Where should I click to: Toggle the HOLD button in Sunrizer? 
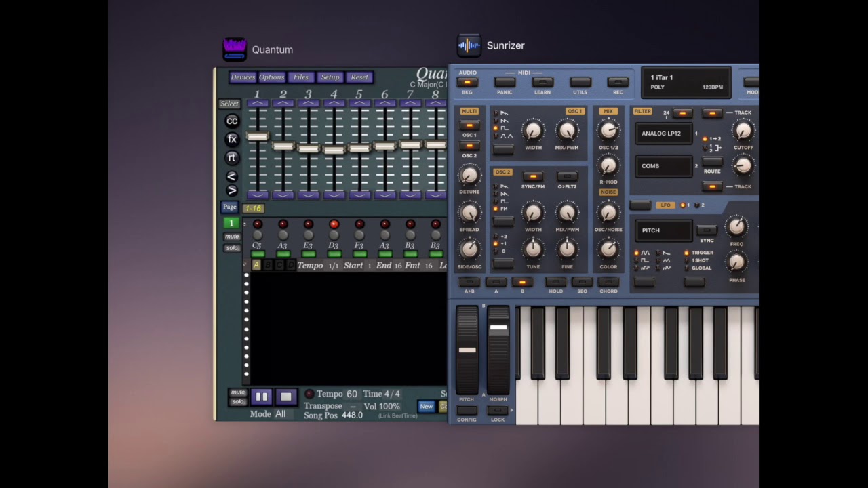click(555, 282)
